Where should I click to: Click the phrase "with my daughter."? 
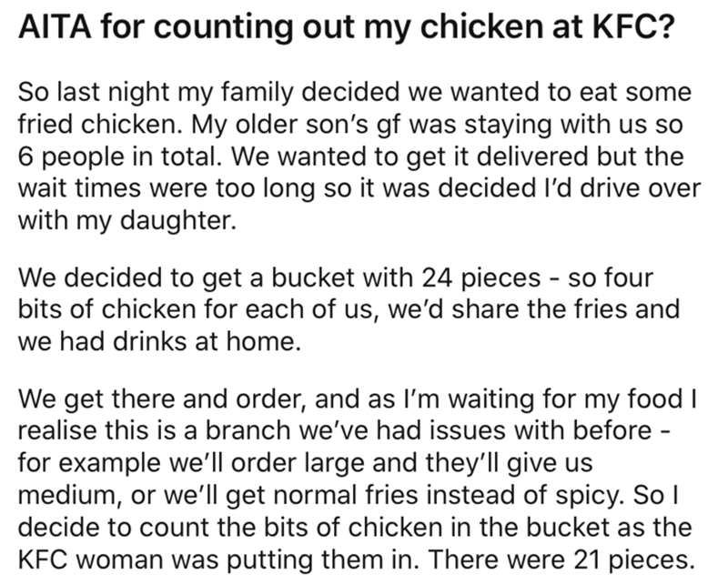127,220
